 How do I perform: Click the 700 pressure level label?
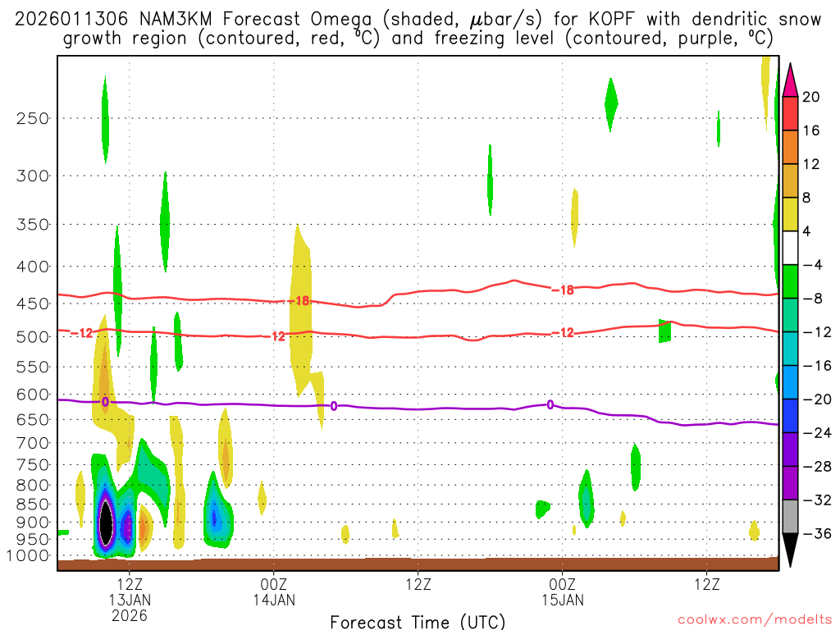pyautogui.click(x=33, y=443)
